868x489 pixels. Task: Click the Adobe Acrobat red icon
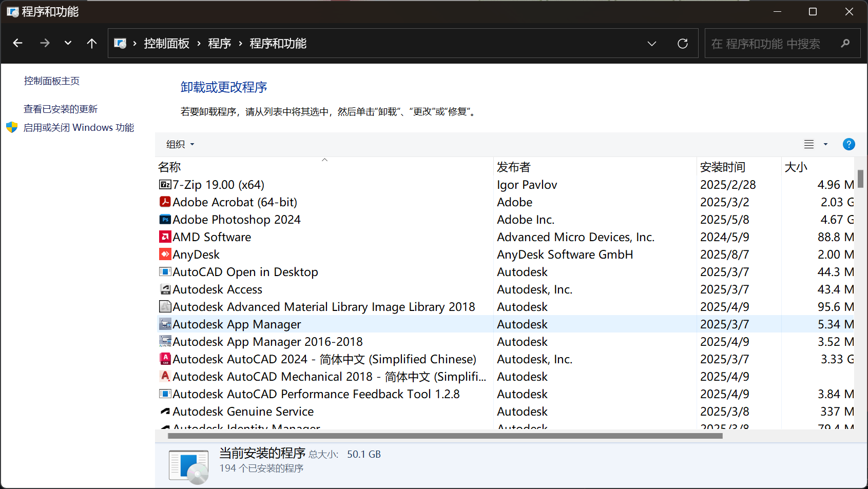click(165, 202)
